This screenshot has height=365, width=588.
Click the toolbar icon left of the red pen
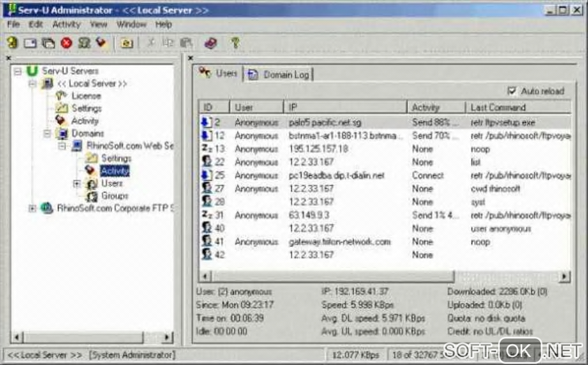tap(84, 43)
